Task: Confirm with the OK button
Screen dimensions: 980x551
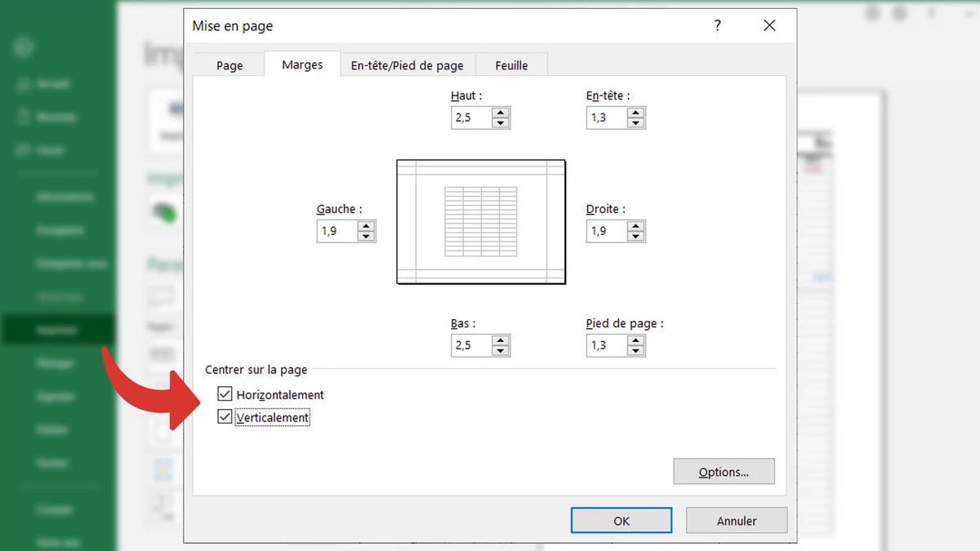Action: coord(621,520)
